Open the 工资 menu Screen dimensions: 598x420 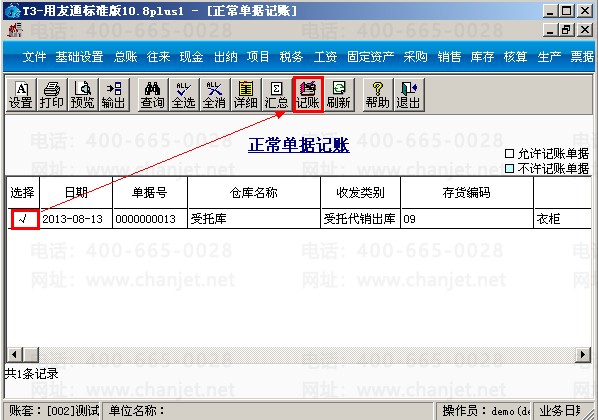pyautogui.click(x=325, y=57)
